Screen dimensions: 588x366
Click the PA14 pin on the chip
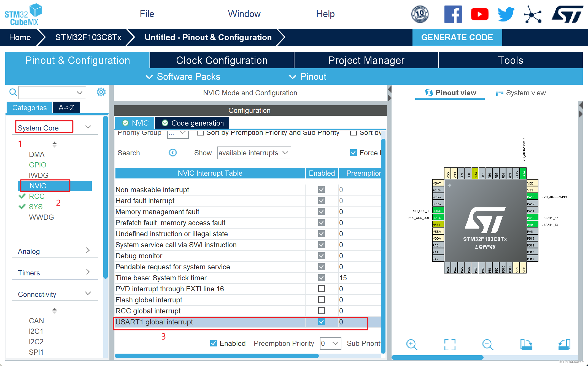[x=523, y=173]
